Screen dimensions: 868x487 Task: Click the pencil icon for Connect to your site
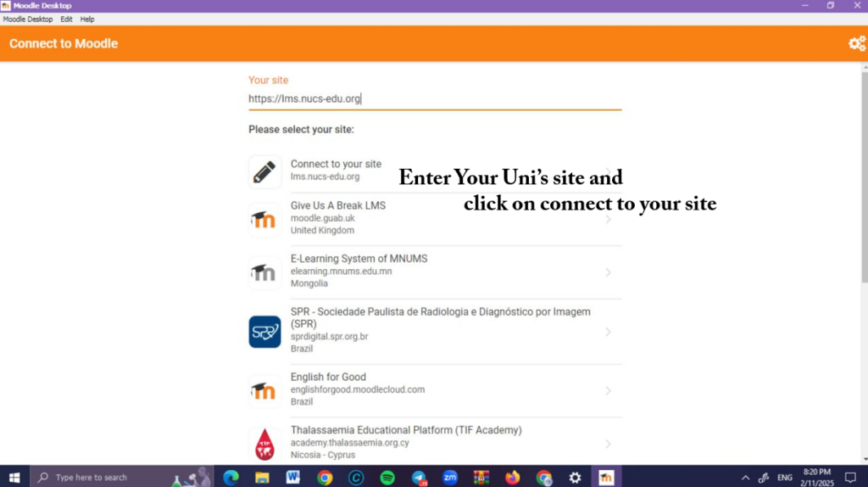point(264,171)
